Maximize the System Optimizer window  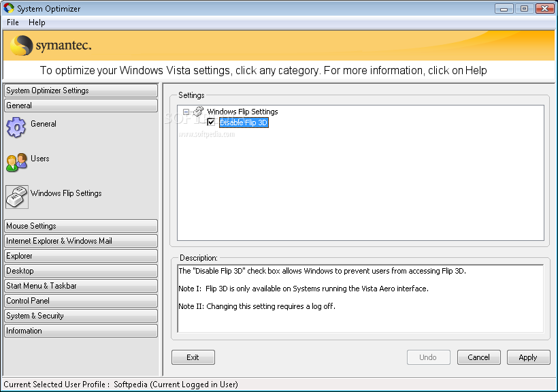point(524,9)
